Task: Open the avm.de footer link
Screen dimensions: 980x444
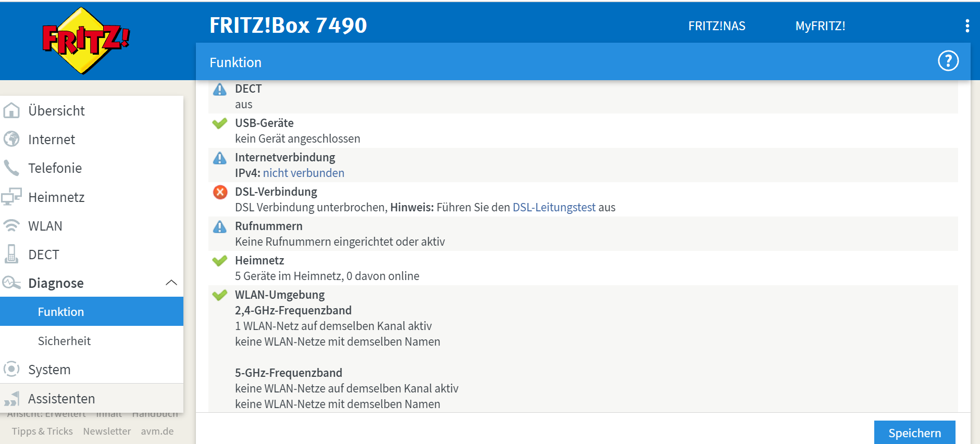Action: coord(157,431)
